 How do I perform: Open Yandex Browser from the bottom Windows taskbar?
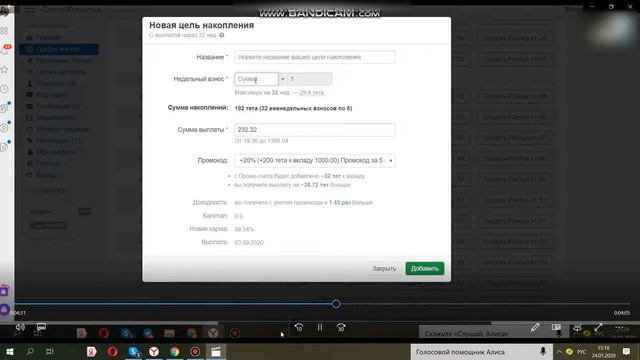click(x=154, y=351)
